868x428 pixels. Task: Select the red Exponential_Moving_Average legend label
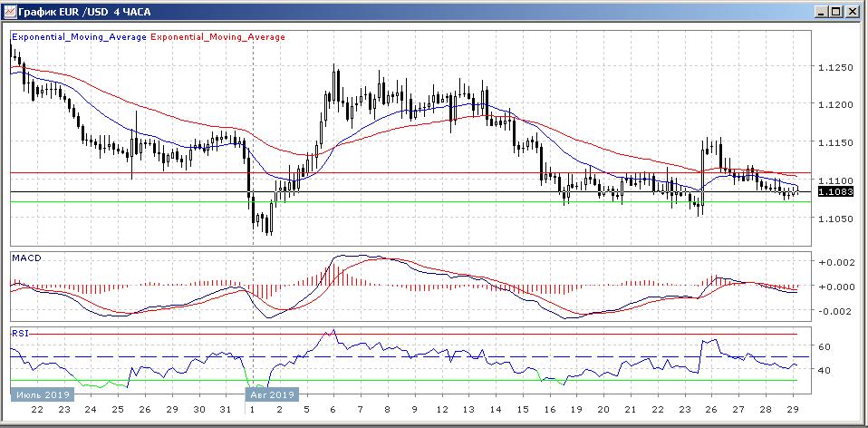click(217, 37)
